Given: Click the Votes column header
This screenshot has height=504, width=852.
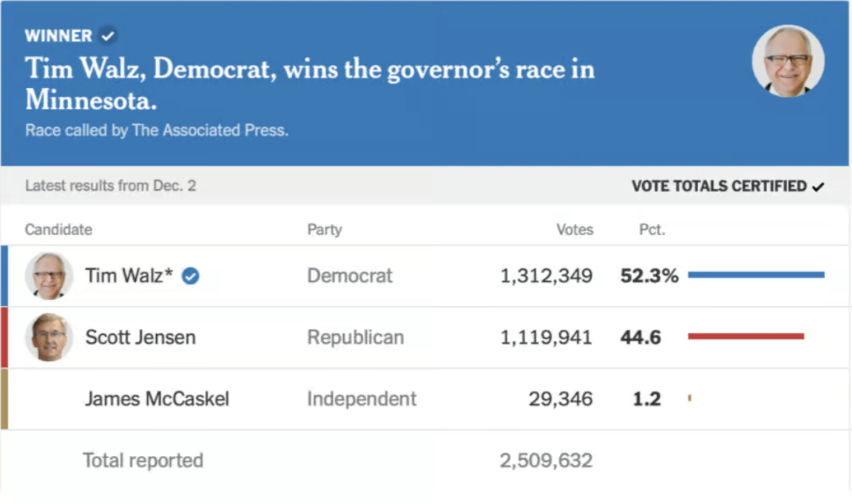Looking at the screenshot, I should click(x=575, y=230).
